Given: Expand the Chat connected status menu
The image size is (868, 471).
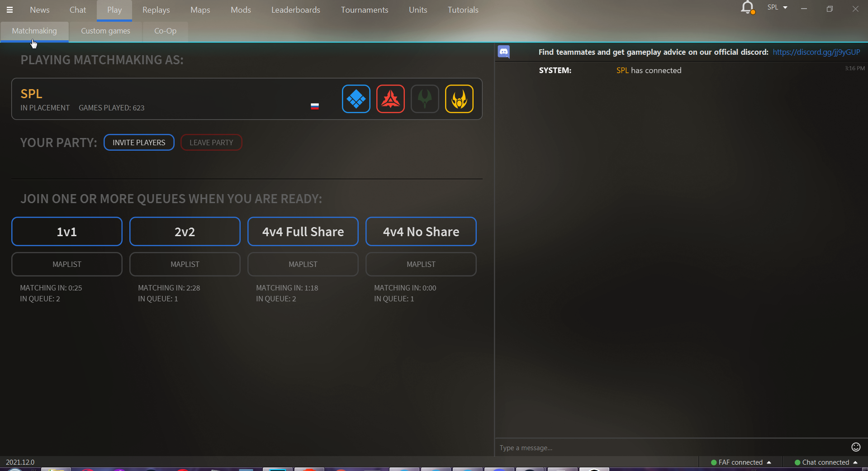Looking at the screenshot, I should click(826, 462).
